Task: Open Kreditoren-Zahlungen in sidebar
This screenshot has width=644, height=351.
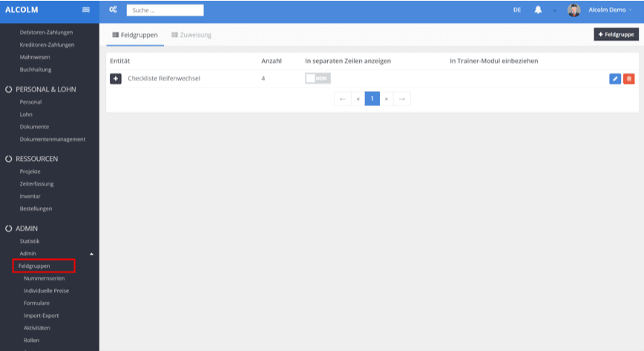Action: [47, 45]
